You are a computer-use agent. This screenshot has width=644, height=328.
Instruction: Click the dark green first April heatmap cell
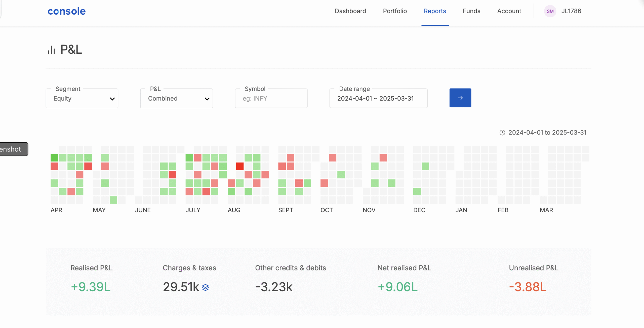pos(54,158)
